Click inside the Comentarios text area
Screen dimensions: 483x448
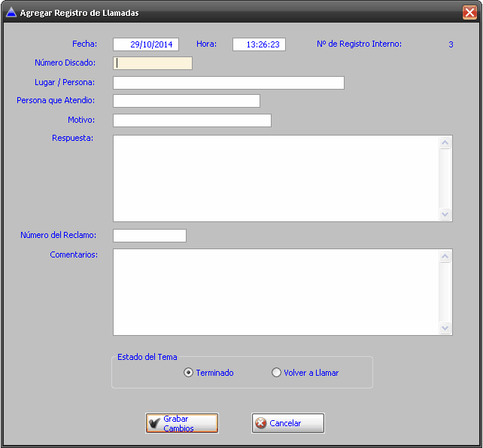276,292
